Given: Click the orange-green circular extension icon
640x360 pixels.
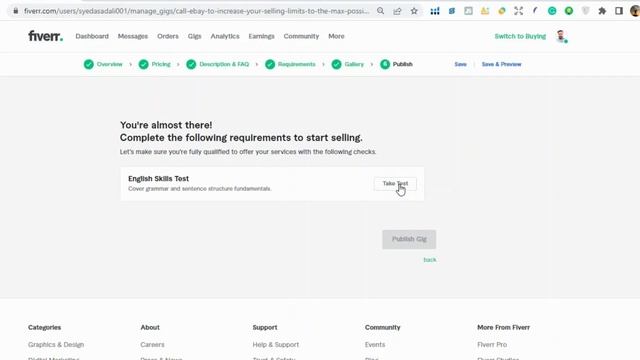Looking at the screenshot, I should [502, 11].
